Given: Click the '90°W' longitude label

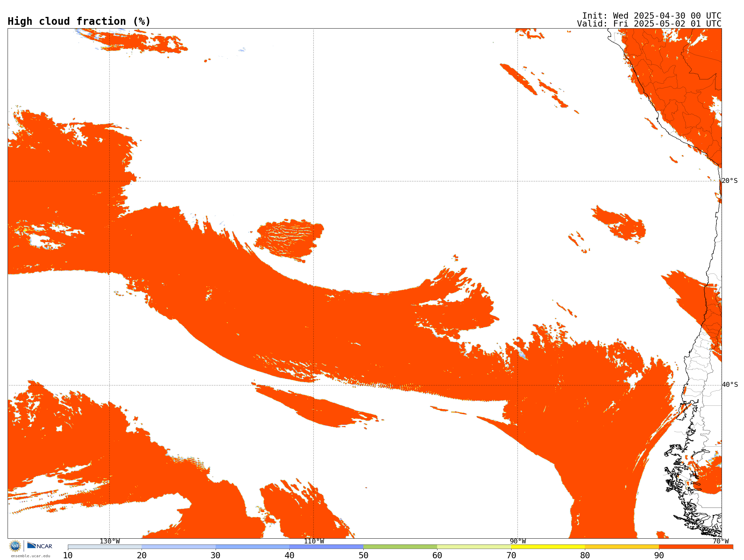Looking at the screenshot, I should pyautogui.click(x=518, y=541).
